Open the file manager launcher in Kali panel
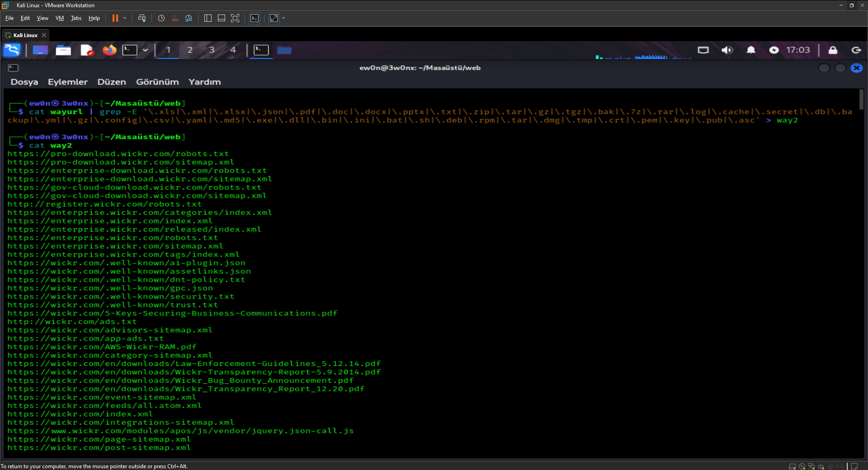This screenshot has width=868, height=470. click(63, 50)
